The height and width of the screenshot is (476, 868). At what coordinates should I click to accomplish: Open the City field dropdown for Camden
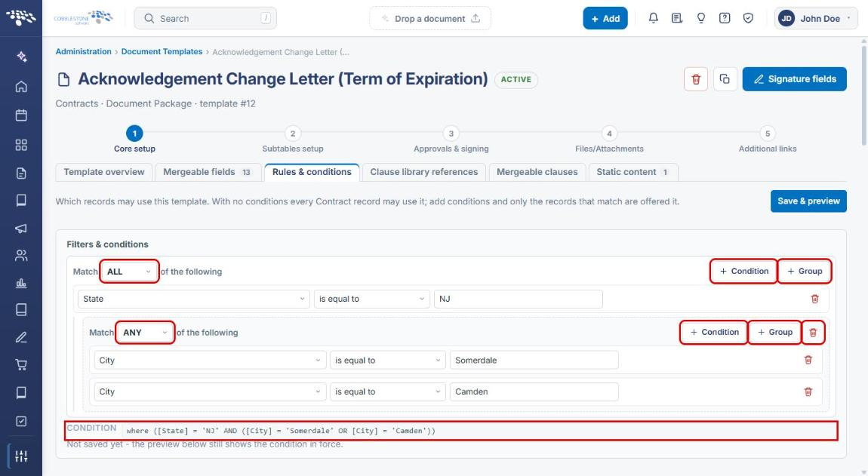(x=210, y=392)
